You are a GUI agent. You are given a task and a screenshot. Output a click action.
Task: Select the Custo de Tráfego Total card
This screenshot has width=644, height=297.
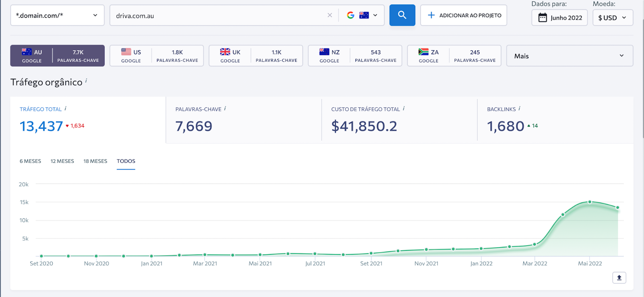click(x=399, y=120)
